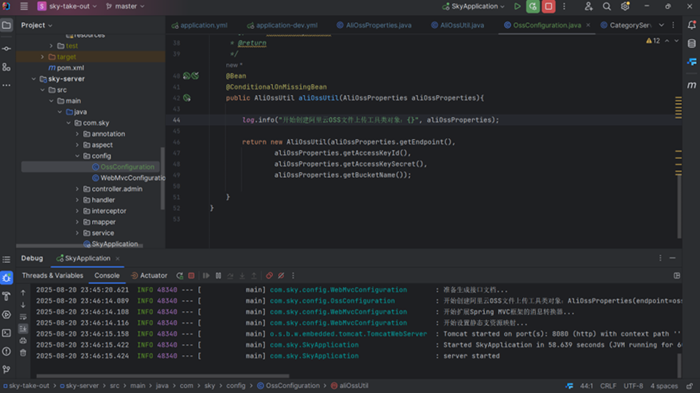700x393 pixels.
Task: Click UTF-8 encoding in status bar
Action: pyautogui.click(x=633, y=386)
